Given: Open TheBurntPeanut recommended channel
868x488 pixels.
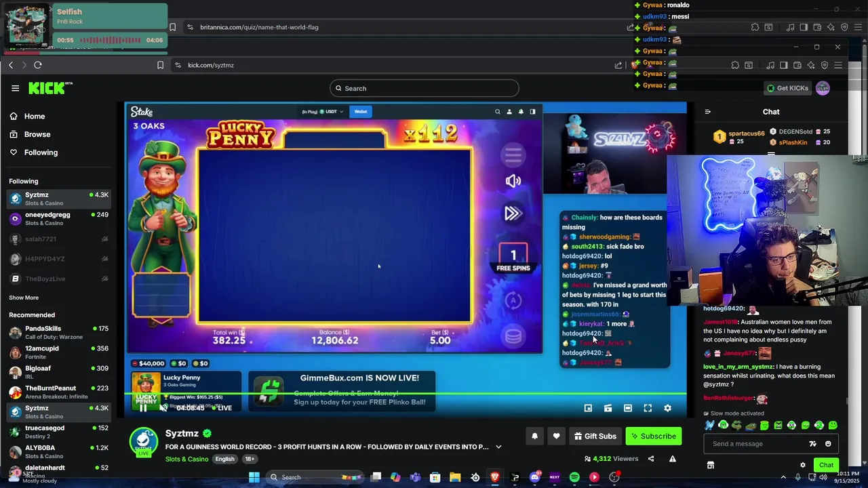Looking at the screenshot, I should point(60,392).
